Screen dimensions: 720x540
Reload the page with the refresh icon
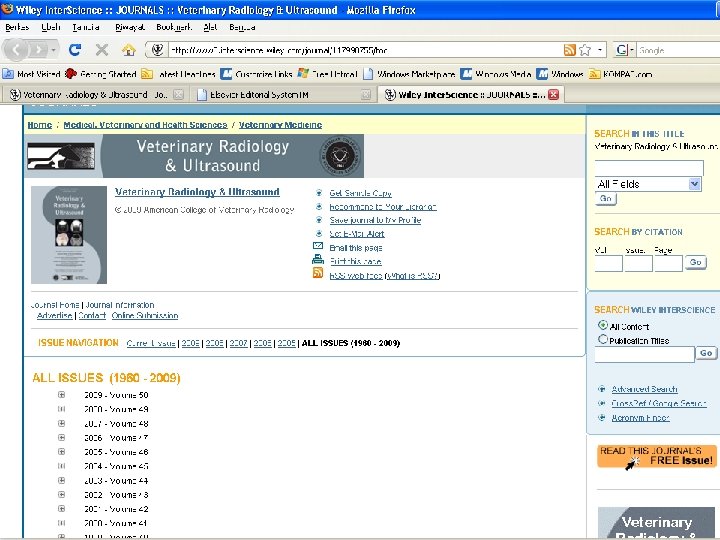pos(74,49)
